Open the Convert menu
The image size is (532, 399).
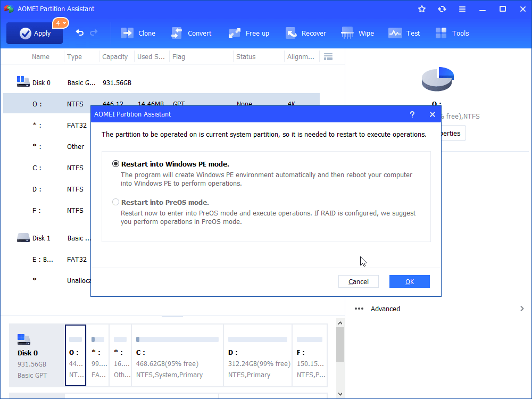[x=192, y=33]
